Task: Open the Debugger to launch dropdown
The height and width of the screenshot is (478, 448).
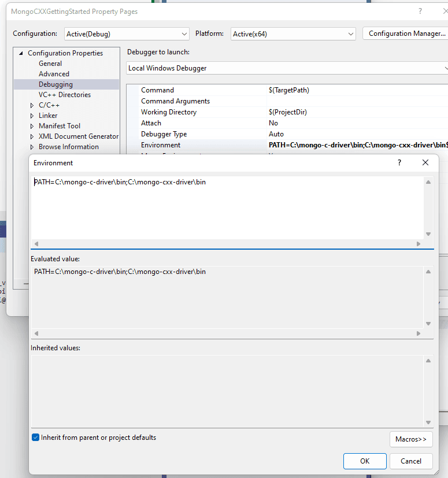Action: (287, 68)
